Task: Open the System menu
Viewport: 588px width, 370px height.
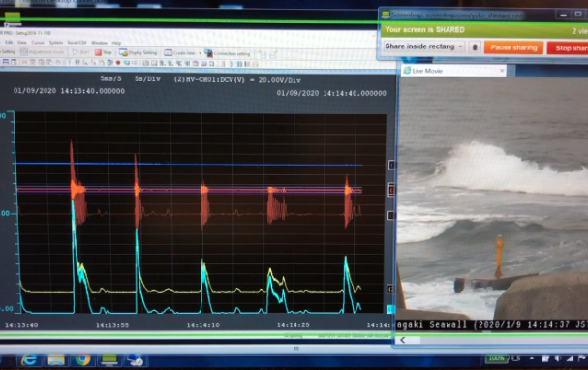Action: [56, 43]
